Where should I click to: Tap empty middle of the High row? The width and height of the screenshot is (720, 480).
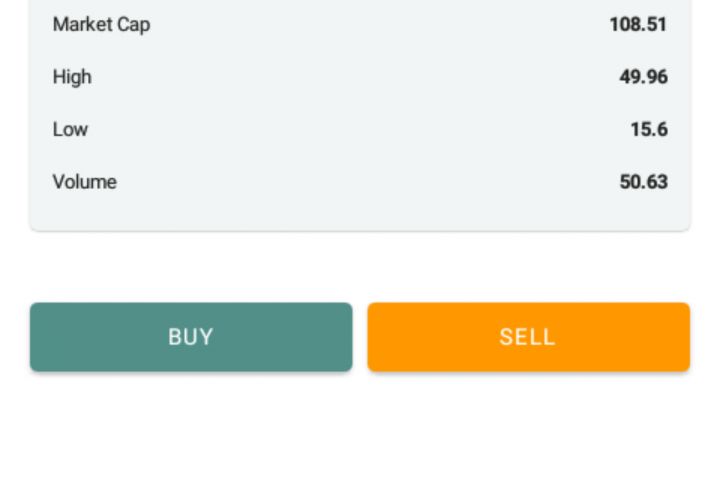(360, 77)
